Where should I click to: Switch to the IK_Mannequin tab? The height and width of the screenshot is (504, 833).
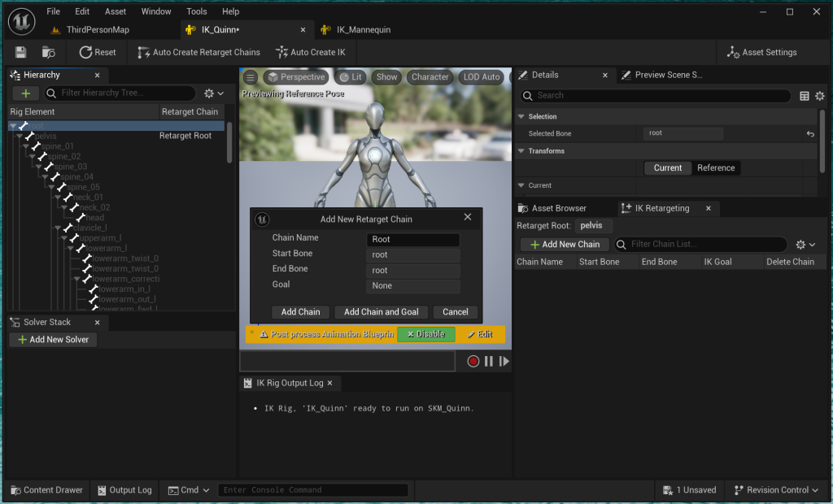coord(356,30)
